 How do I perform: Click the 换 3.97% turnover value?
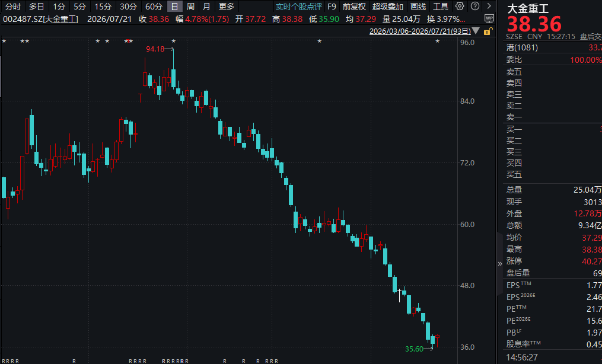[446, 19]
